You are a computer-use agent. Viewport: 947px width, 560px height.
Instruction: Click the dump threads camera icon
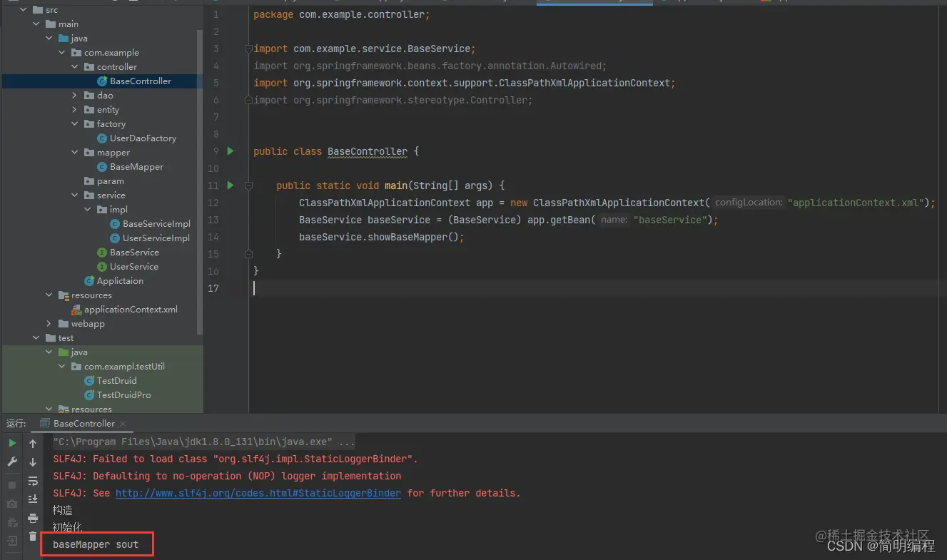pos(12,504)
